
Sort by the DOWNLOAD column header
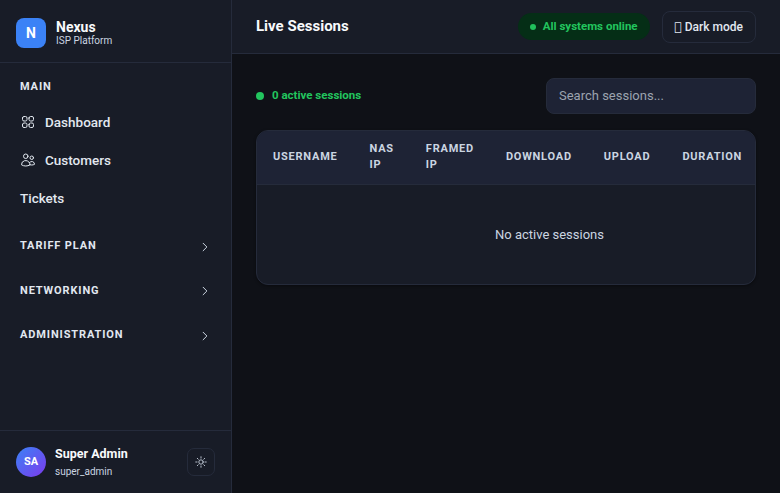point(538,156)
